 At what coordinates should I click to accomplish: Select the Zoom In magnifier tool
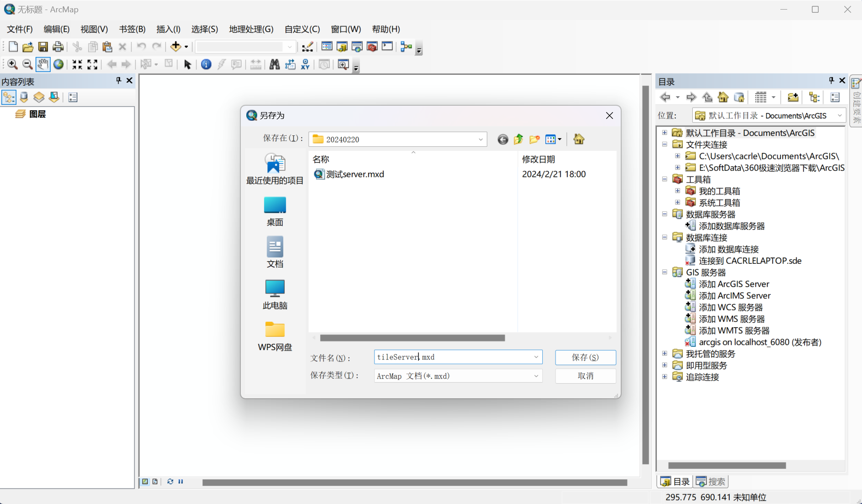click(12, 64)
